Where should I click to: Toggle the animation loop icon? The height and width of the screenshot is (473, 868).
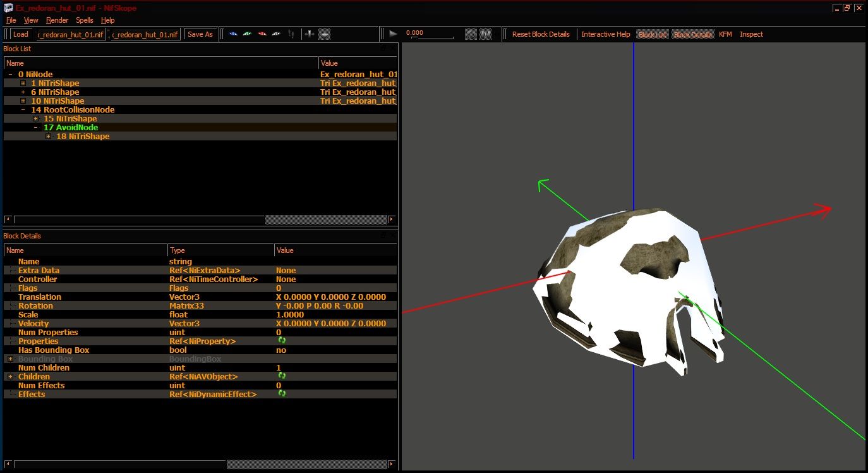(471, 34)
